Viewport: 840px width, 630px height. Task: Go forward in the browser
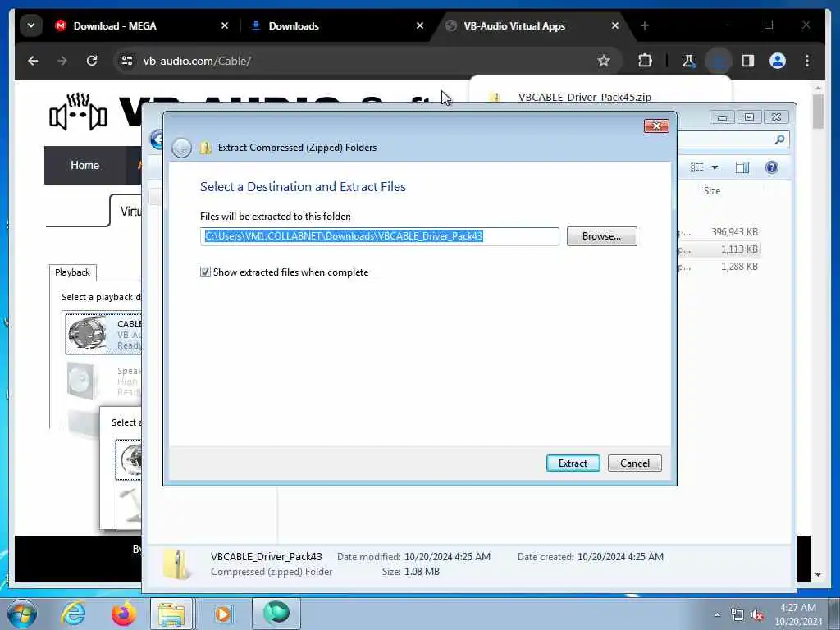pos(62,61)
